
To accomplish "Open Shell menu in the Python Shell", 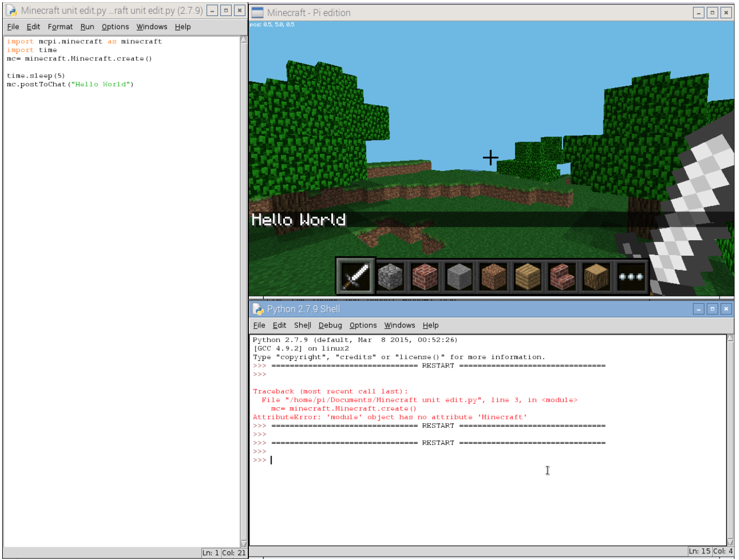I will click(303, 325).
